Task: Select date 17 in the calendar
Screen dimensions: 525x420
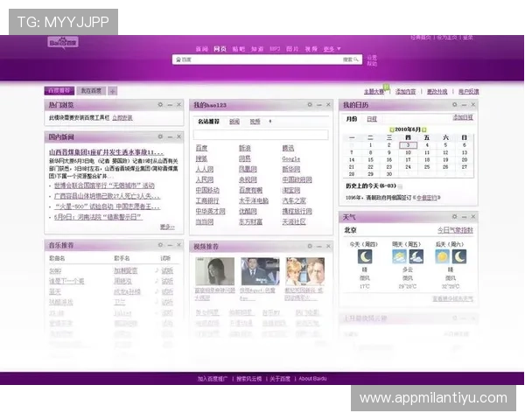Action: [x=408, y=160]
